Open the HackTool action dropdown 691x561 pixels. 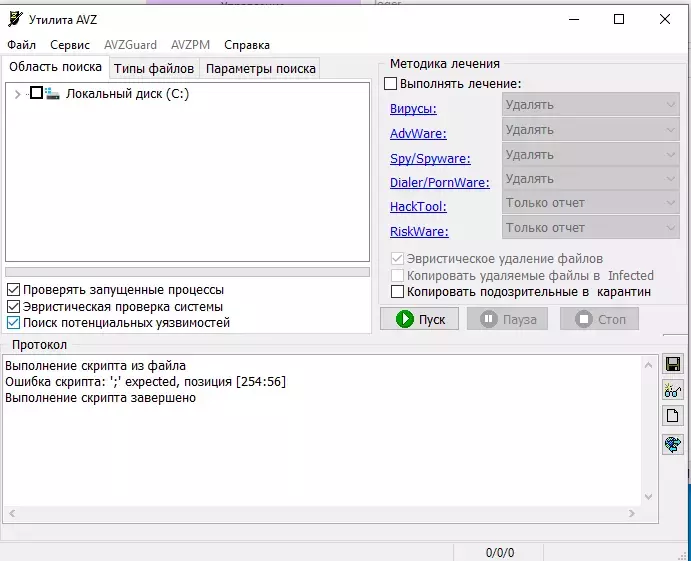(591, 203)
